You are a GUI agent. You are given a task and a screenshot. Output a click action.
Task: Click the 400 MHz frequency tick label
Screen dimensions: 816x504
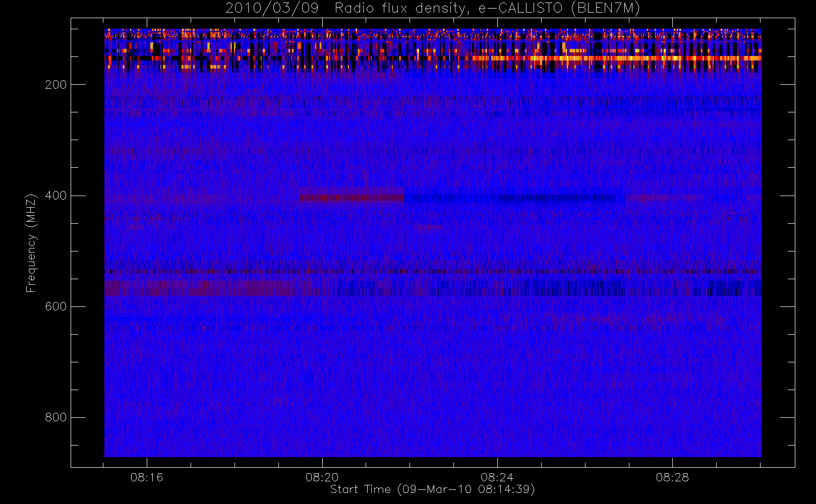point(56,196)
